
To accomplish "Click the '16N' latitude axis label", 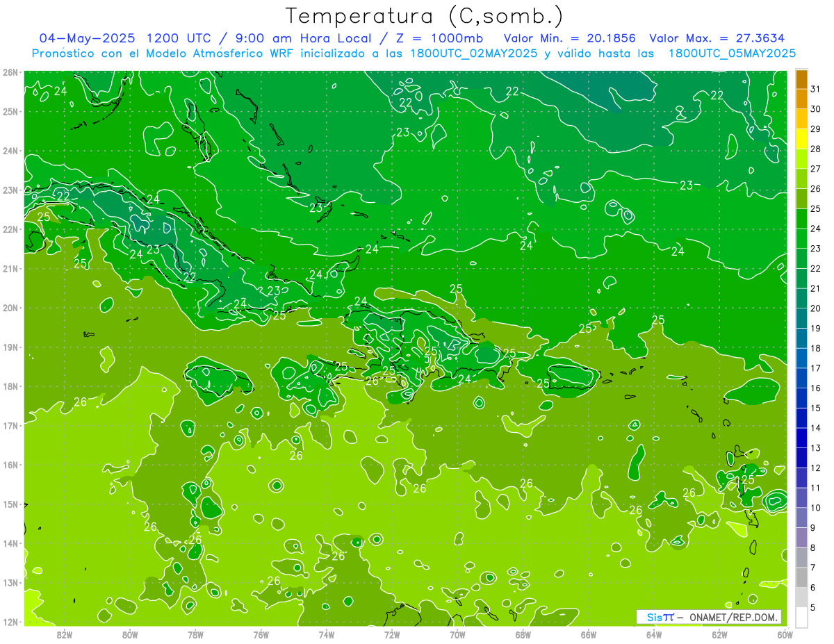I will [x=10, y=465].
